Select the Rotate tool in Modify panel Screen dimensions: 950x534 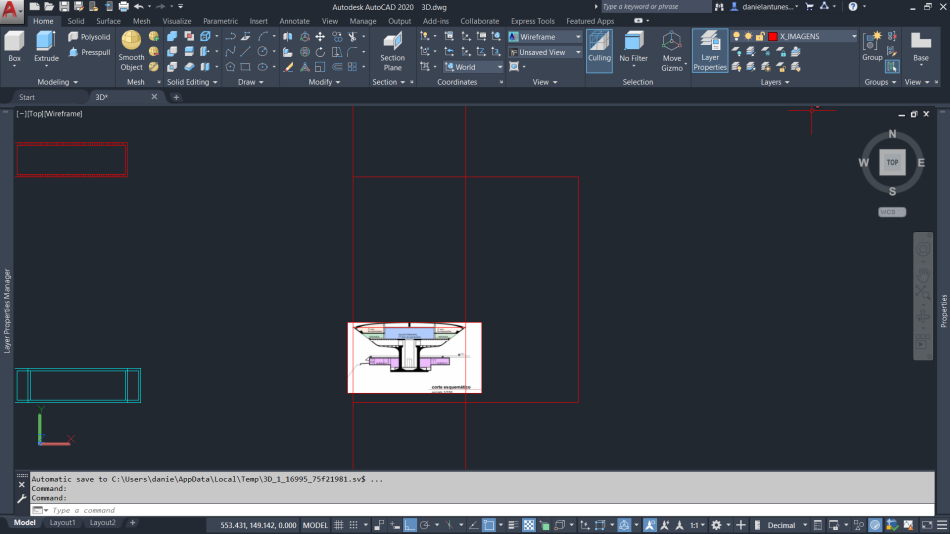pyautogui.click(x=320, y=52)
